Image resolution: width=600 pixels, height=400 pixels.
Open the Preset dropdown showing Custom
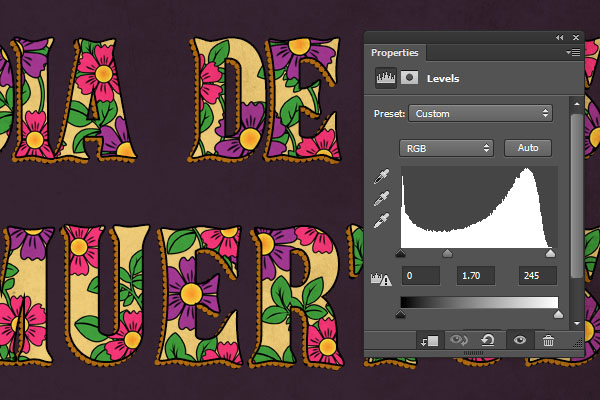[x=480, y=113]
